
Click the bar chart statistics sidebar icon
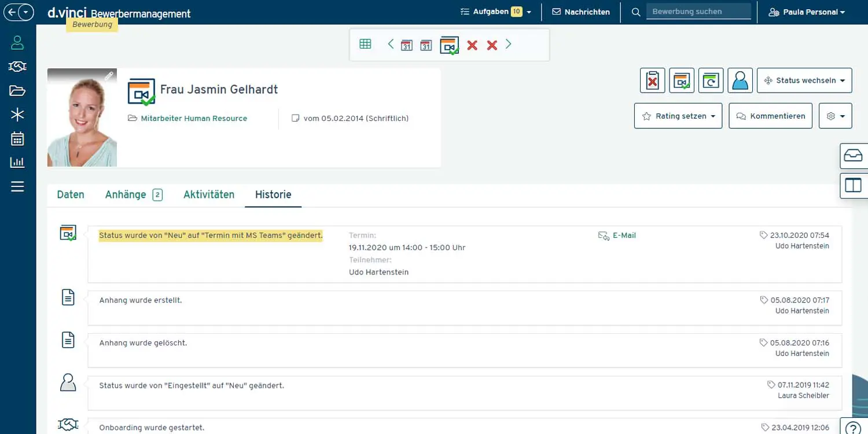(x=17, y=163)
